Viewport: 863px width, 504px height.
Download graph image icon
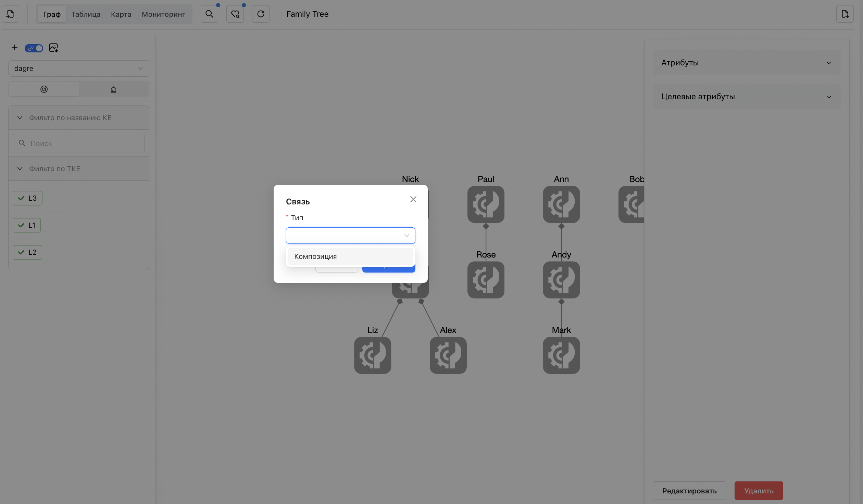point(53,48)
